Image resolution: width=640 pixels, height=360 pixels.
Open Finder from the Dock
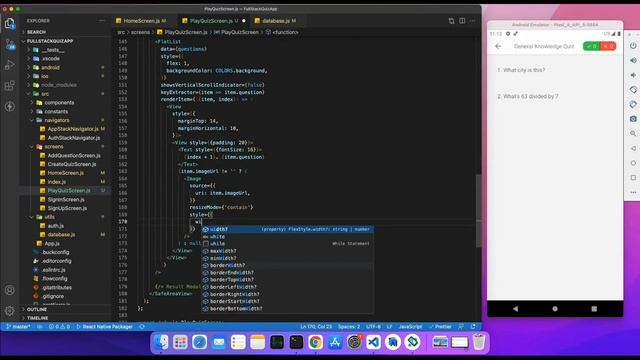click(x=161, y=342)
